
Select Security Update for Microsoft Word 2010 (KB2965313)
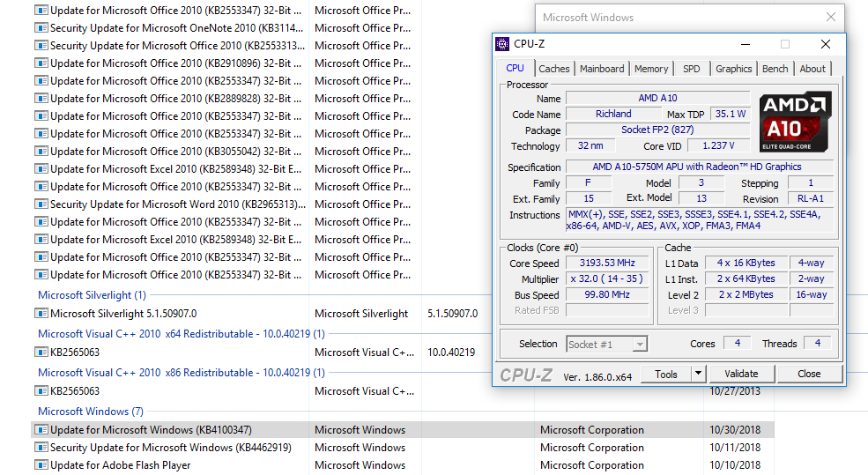click(x=178, y=204)
